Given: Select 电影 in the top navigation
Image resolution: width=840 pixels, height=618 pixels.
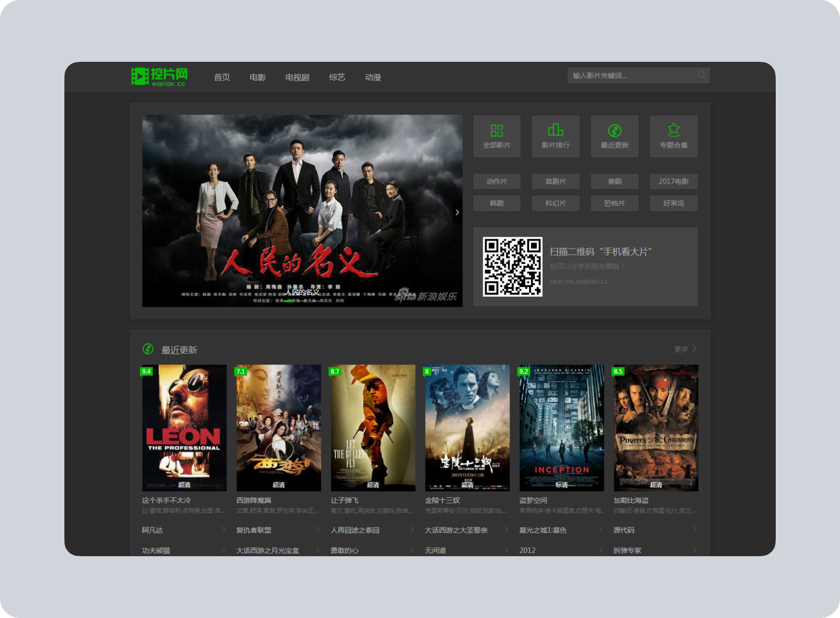Looking at the screenshot, I should pos(257,77).
